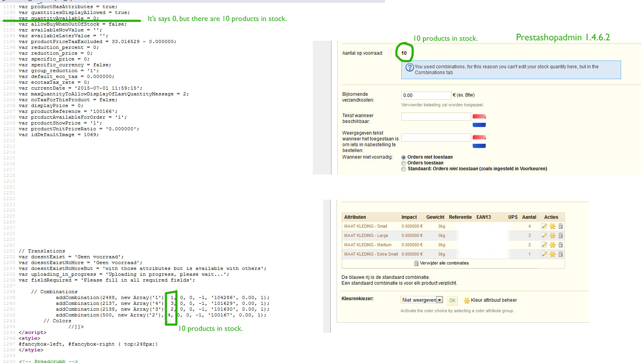Click the MAAT KLEDING - Small row name
The width and height of the screenshot is (644, 363).
pos(366,226)
